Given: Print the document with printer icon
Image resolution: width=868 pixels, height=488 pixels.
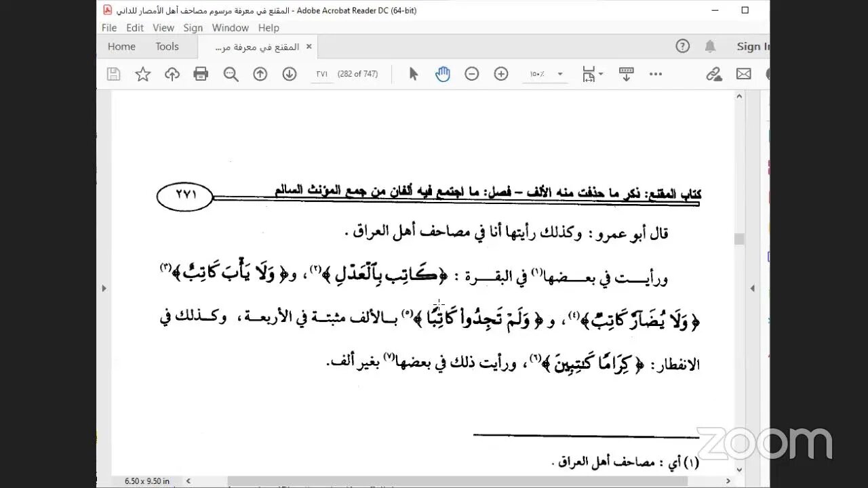Looking at the screenshot, I should [201, 75].
